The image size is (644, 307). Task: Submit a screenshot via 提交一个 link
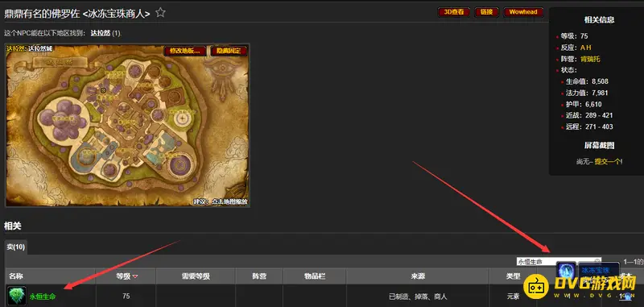609,161
